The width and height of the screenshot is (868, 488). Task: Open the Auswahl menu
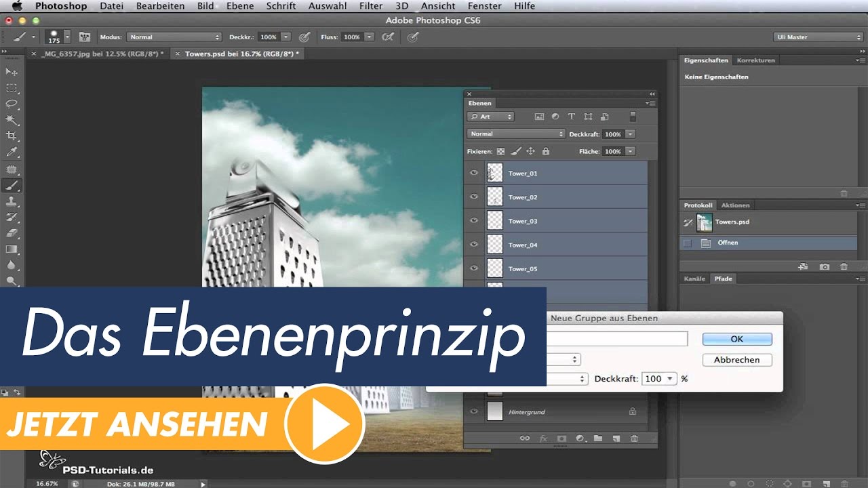click(x=328, y=6)
